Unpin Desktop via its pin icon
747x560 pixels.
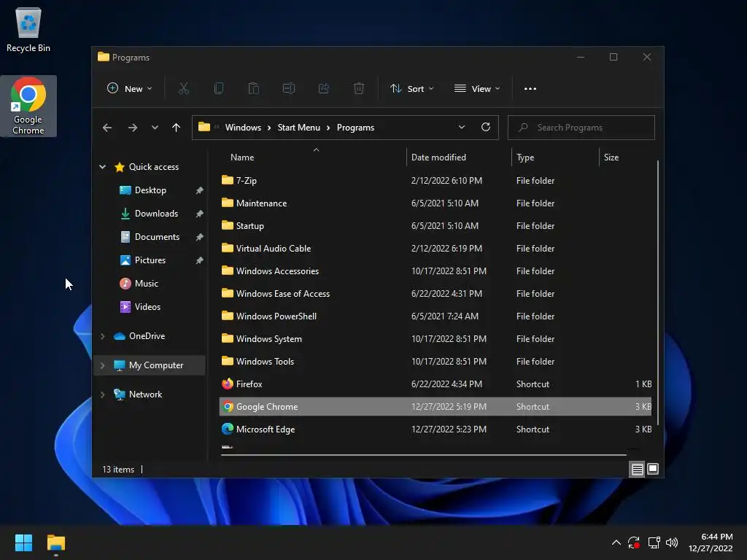(x=200, y=190)
